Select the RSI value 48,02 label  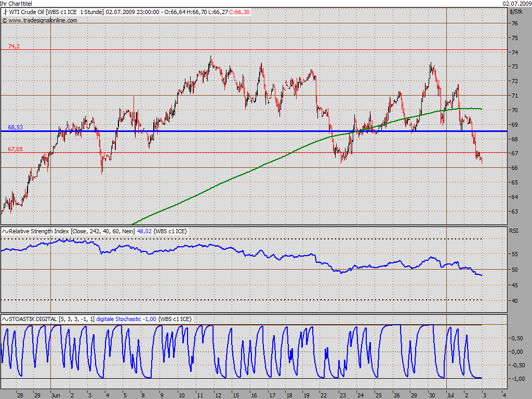point(144,231)
